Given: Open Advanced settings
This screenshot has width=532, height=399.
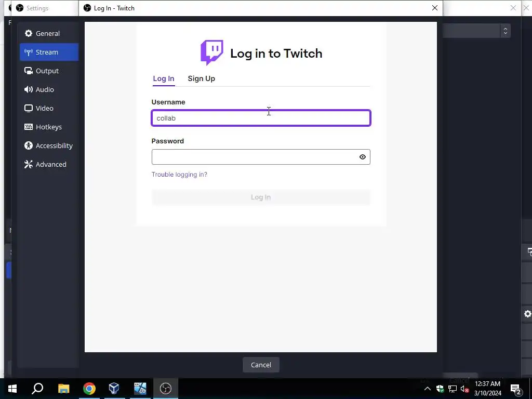Looking at the screenshot, I should tap(49, 164).
